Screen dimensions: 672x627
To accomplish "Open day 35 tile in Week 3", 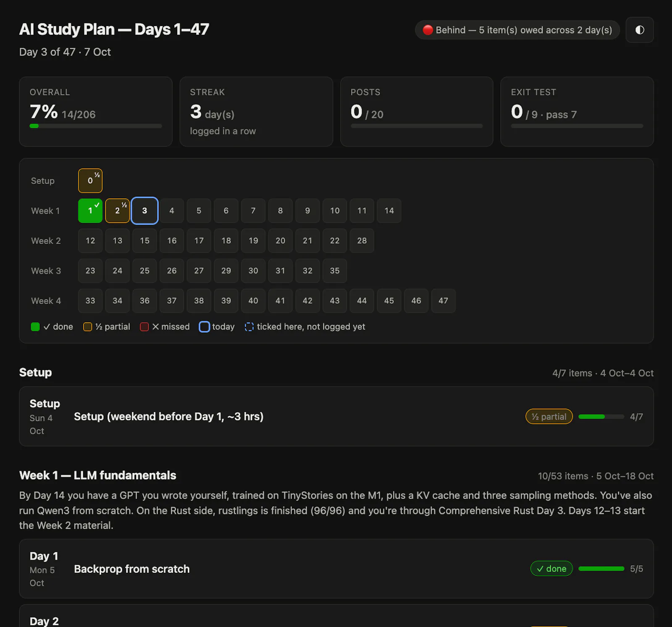I will [335, 271].
